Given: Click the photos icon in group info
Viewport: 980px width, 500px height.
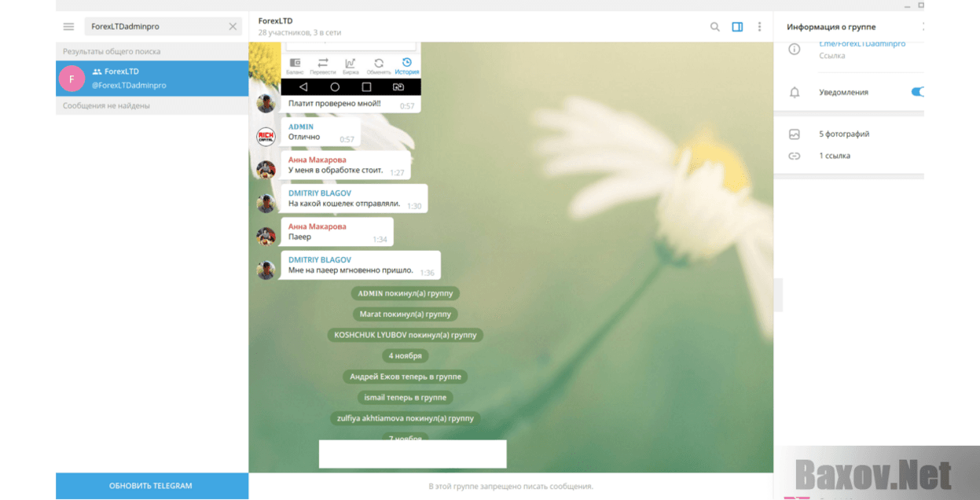Looking at the screenshot, I should coord(795,134).
